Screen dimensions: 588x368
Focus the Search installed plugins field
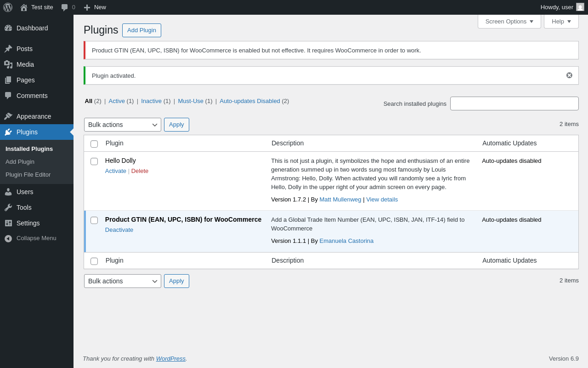[514, 103]
